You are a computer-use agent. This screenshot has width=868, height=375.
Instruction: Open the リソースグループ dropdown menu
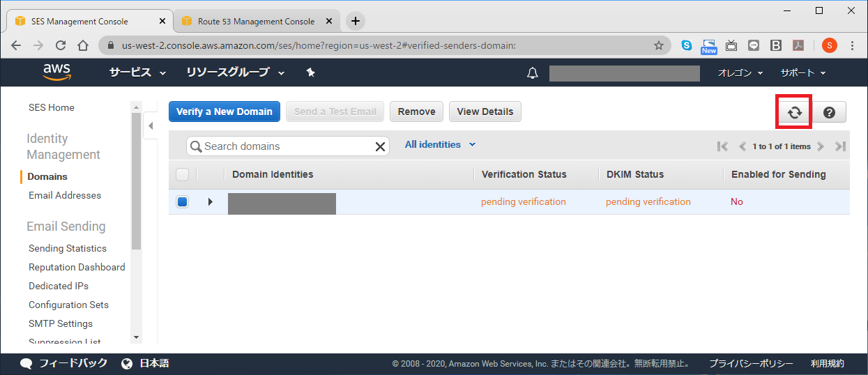(x=236, y=72)
